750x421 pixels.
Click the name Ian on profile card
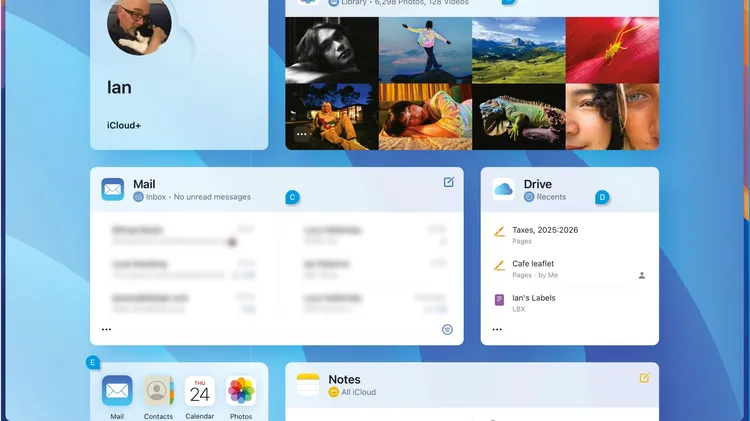click(x=119, y=88)
